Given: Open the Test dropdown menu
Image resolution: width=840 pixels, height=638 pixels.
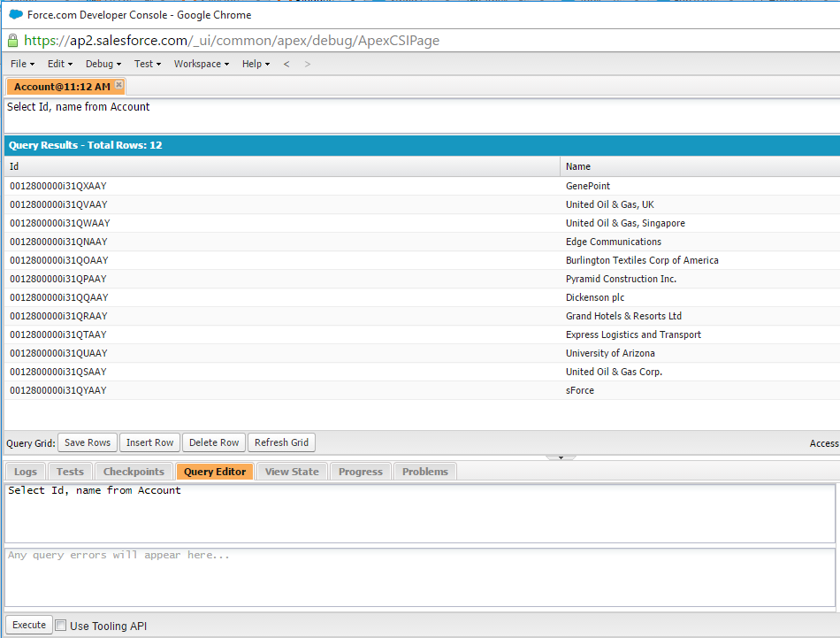Looking at the screenshot, I should pyautogui.click(x=146, y=64).
